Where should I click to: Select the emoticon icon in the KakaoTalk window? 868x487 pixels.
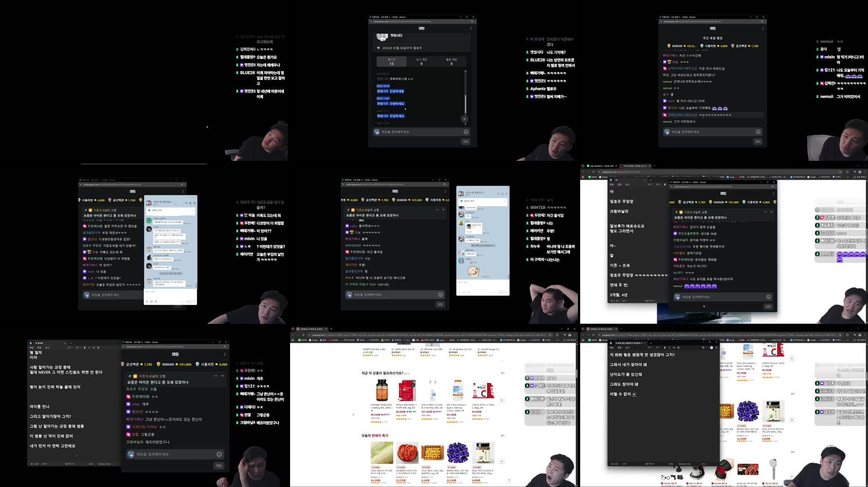tap(151, 302)
